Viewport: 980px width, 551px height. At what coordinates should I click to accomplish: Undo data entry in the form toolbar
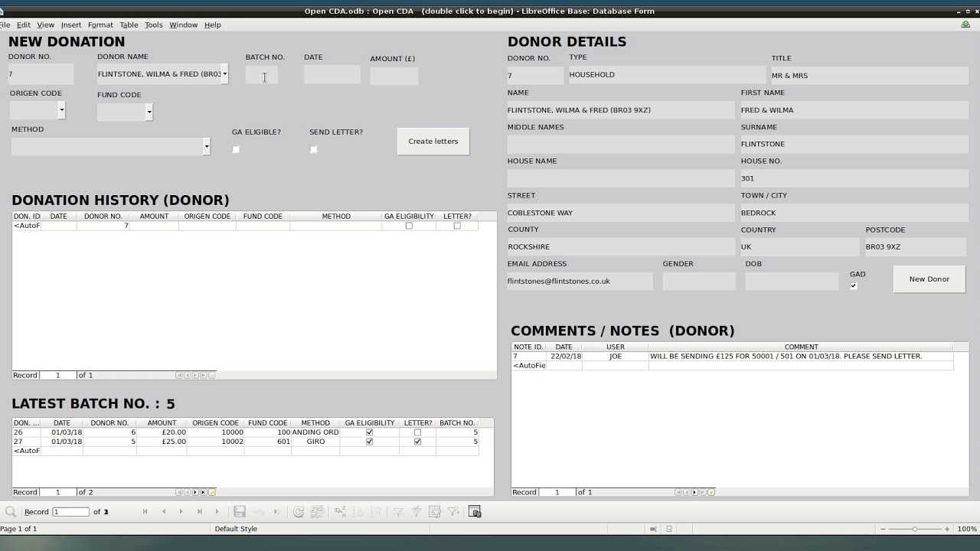click(x=258, y=512)
